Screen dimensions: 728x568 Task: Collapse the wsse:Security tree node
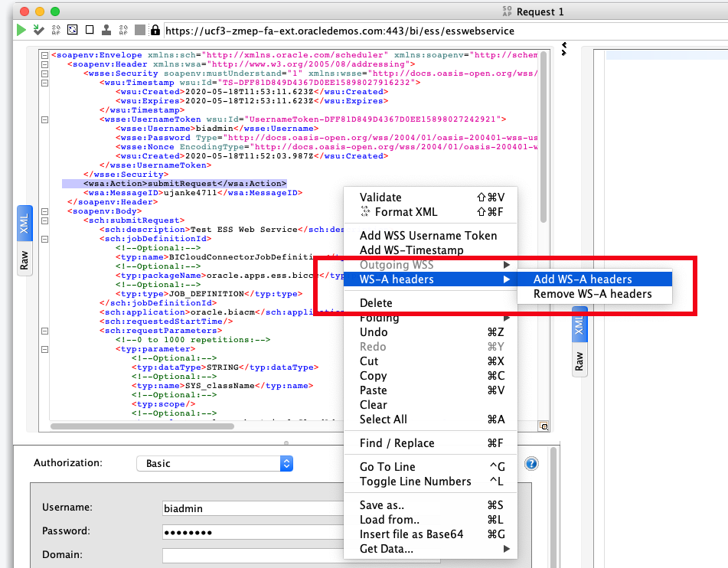44,73
